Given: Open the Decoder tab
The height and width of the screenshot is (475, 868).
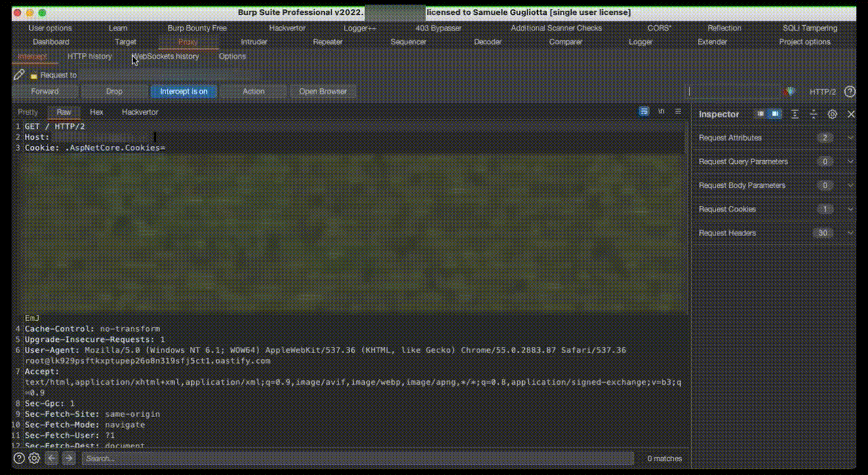Looking at the screenshot, I should click(x=488, y=42).
